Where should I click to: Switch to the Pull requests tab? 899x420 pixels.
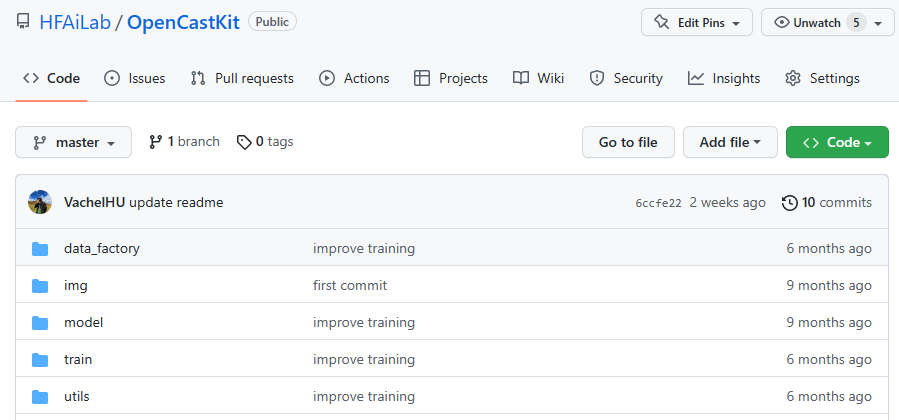coord(241,78)
